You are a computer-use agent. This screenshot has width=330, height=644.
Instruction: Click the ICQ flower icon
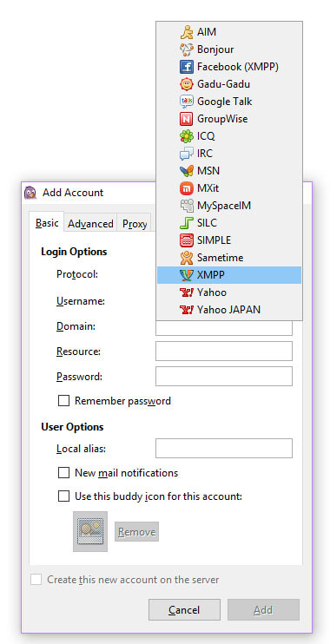[186, 136]
